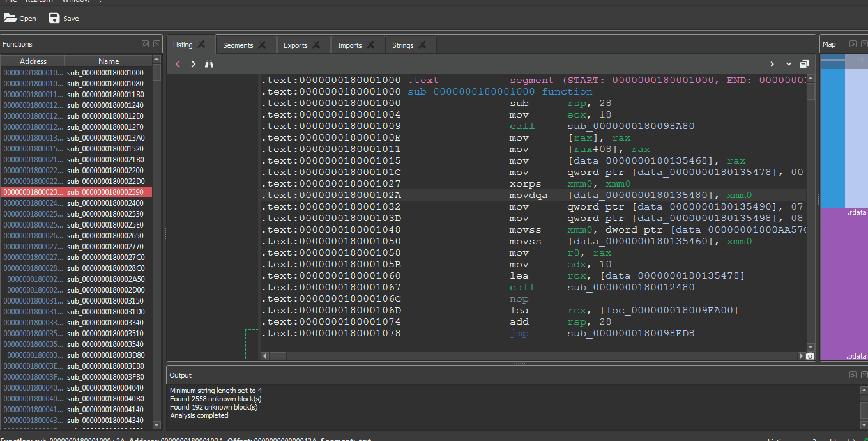Screen dimensions: 868x441
Task: Select function sub_0000000180001000 in Functions list
Action: pos(77,72)
